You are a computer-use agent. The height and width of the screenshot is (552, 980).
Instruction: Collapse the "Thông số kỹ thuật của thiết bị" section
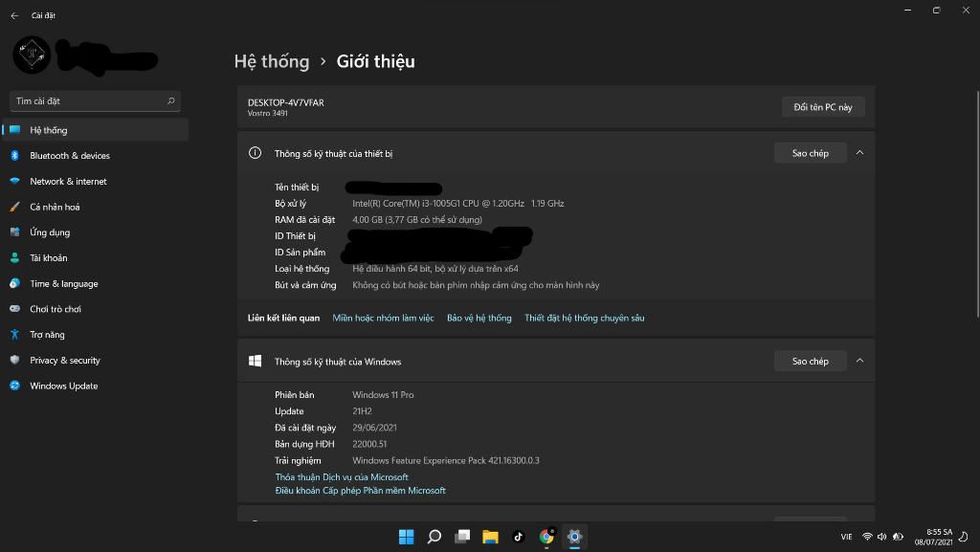[860, 153]
